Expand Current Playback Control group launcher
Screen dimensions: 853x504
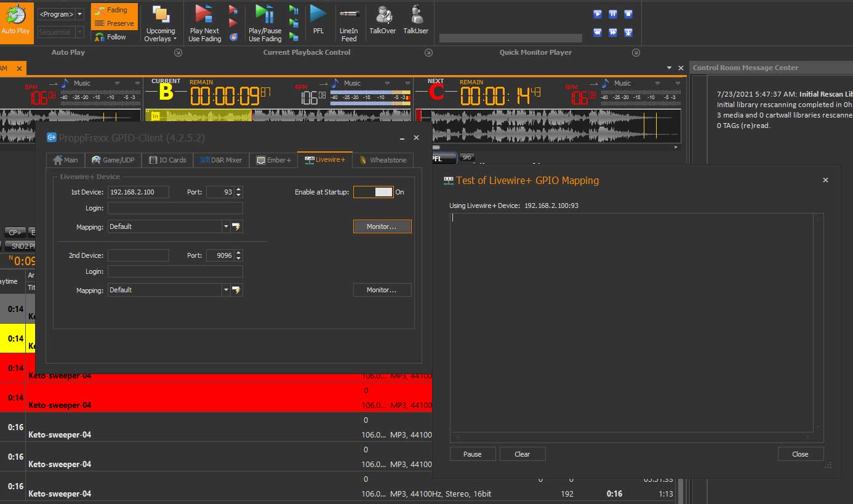(430, 53)
